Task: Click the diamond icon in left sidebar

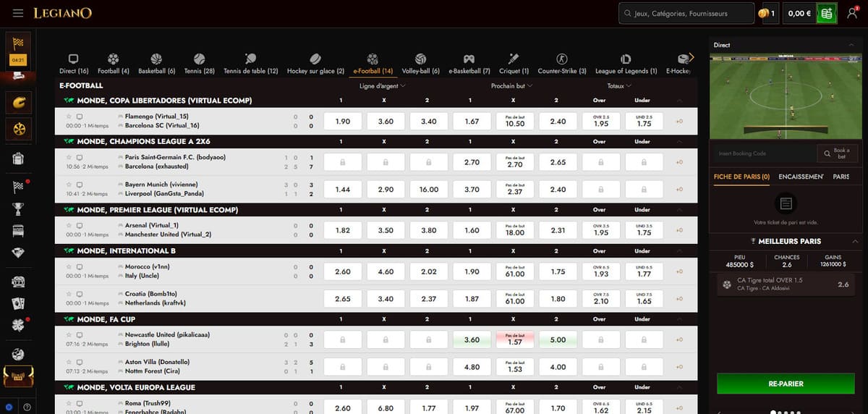Action: [x=18, y=253]
